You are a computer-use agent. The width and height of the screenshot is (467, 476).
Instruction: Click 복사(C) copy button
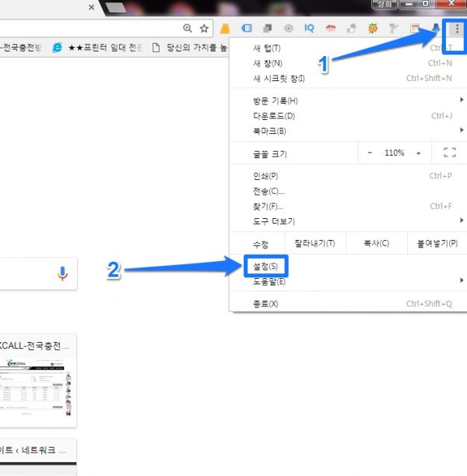coord(377,243)
